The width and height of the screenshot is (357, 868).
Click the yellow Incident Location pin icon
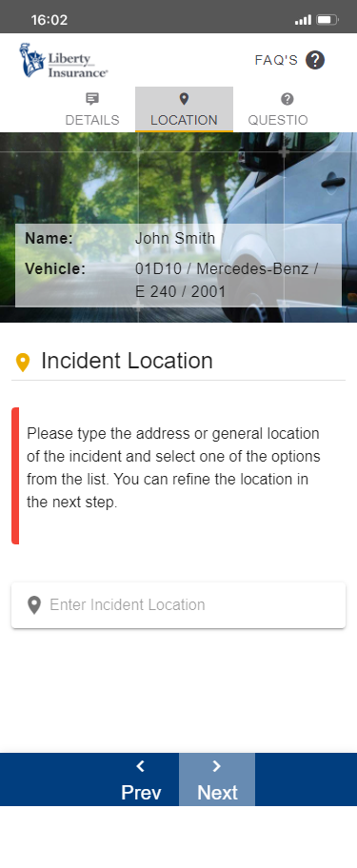tap(23, 362)
